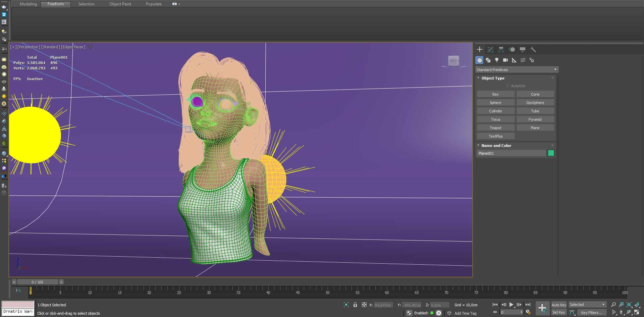Click the teapot icon in left toolbar

tap(4, 82)
